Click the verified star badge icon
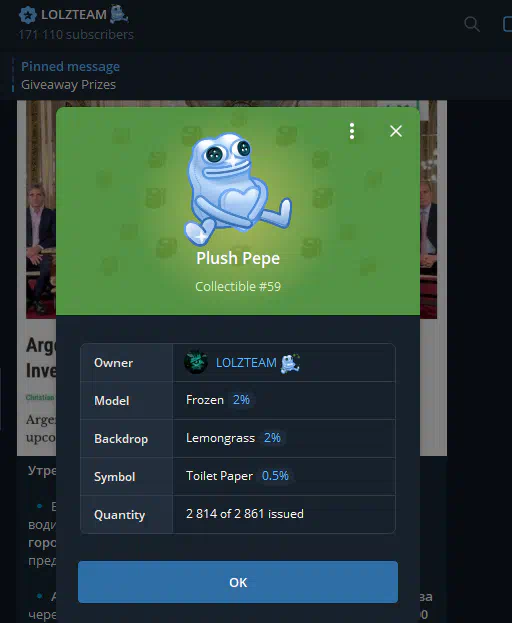This screenshot has height=623, width=512. tap(28, 15)
